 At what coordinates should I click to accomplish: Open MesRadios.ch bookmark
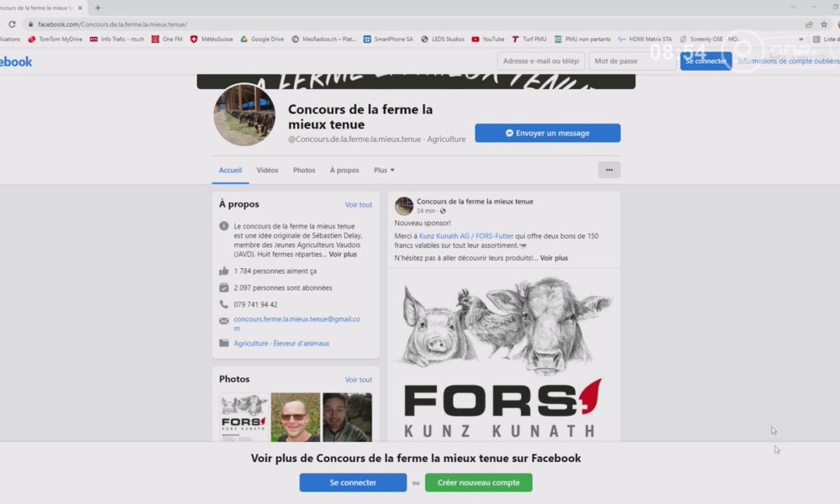[323, 39]
